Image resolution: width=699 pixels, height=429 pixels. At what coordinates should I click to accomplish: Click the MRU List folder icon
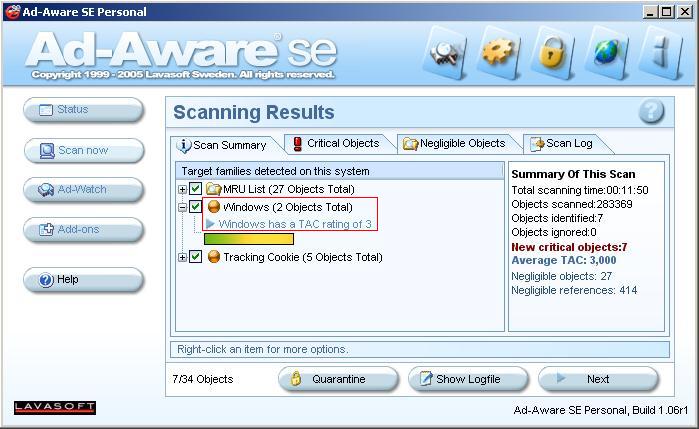point(214,189)
